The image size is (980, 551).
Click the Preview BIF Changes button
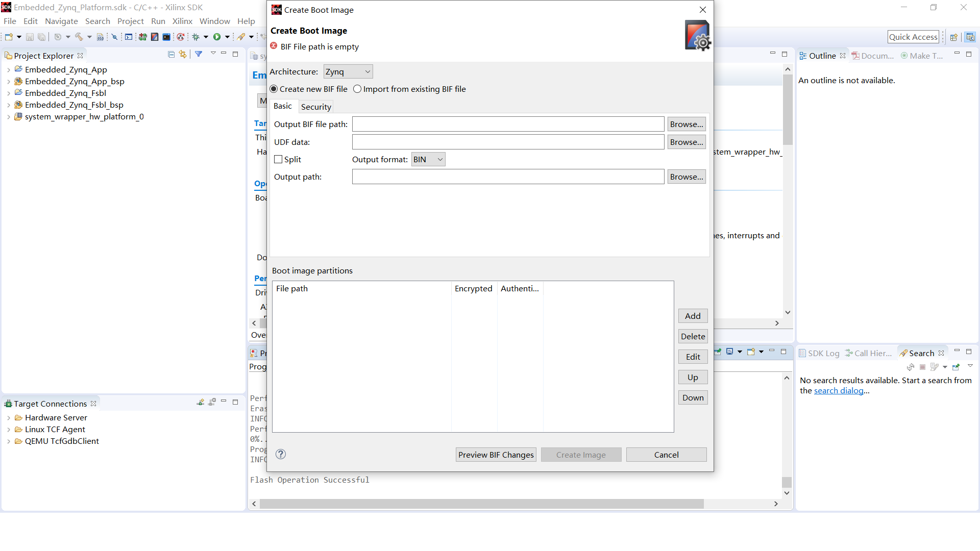(496, 454)
